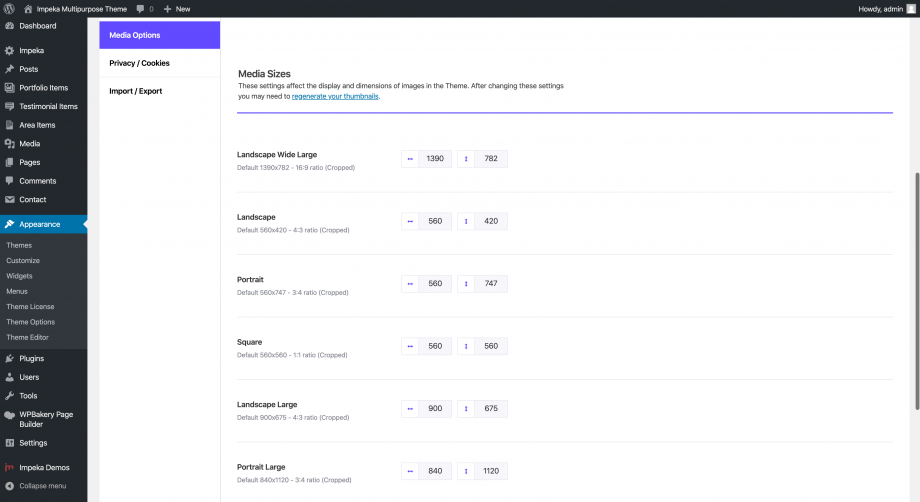Click Landscape Wide Large width field
This screenshot has height=502, width=920.
pos(434,159)
